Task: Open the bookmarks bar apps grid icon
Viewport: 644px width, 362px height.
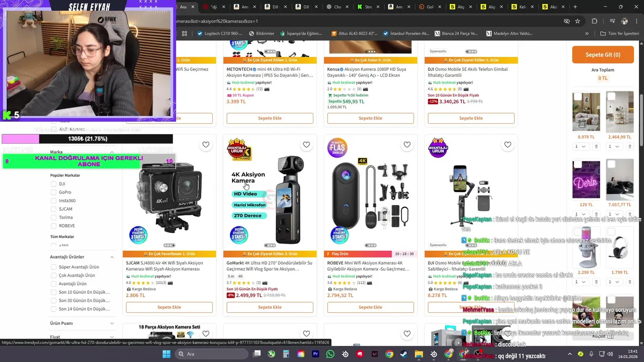Action: [185, 34]
